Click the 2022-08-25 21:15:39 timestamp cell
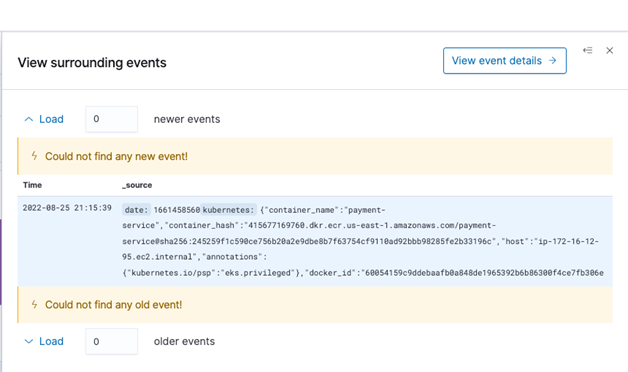The width and height of the screenshot is (628, 372). click(x=67, y=208)
